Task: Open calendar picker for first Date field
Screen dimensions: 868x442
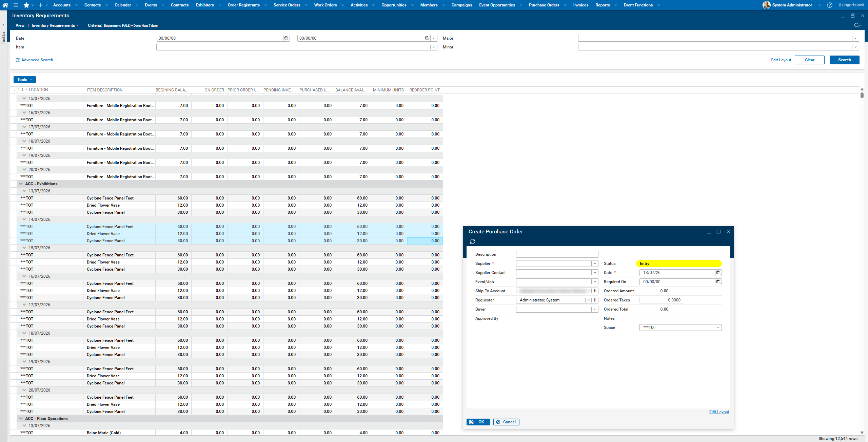Action: tap(287, 38)
